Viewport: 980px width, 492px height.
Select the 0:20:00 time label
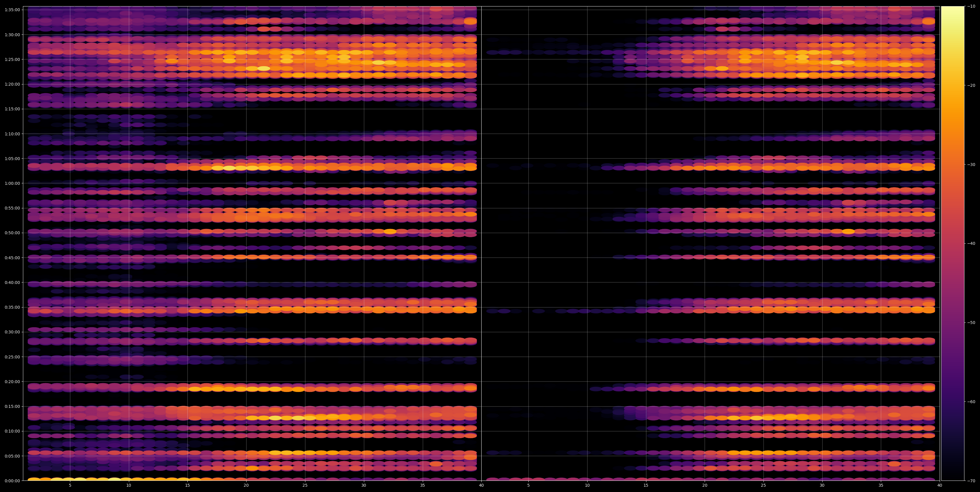(12, 382)
